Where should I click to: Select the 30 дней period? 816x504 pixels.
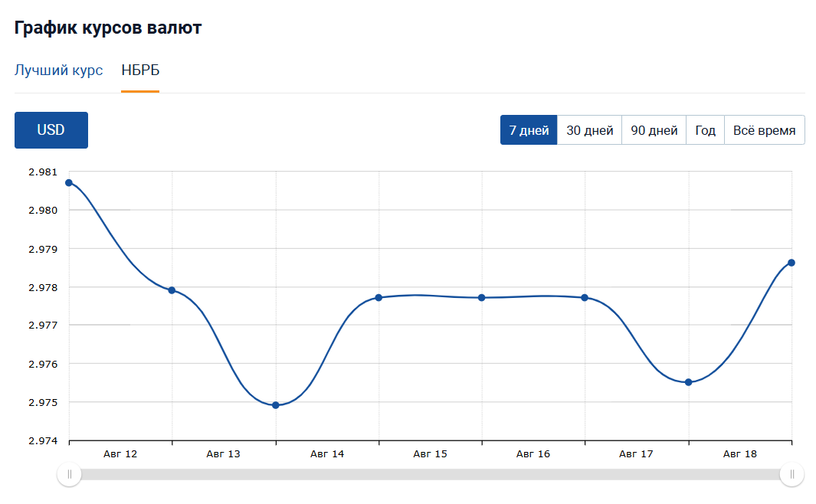[589, 130]
